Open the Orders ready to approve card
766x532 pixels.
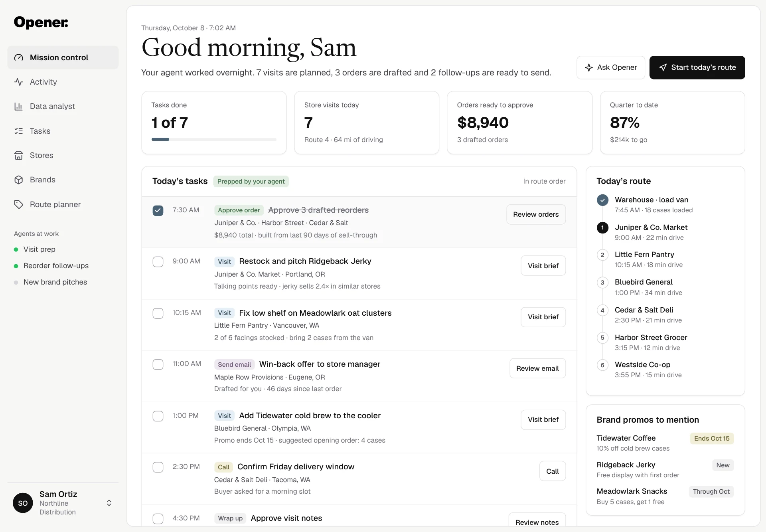(x=519, y=123)
